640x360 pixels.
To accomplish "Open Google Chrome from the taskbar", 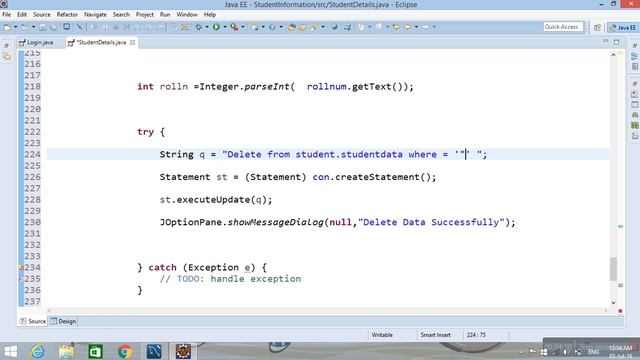I will pos(125,351).
